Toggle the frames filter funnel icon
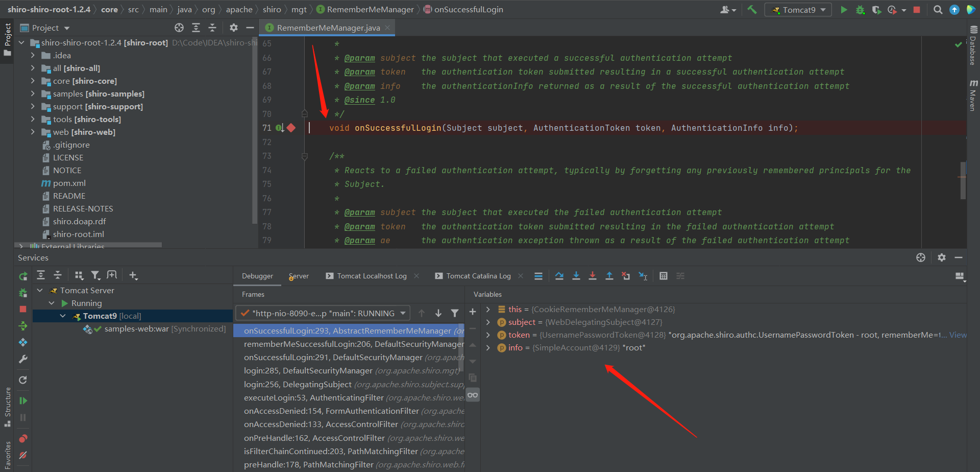This screenshot has height=472, width=980. click(x=455, y=313)
